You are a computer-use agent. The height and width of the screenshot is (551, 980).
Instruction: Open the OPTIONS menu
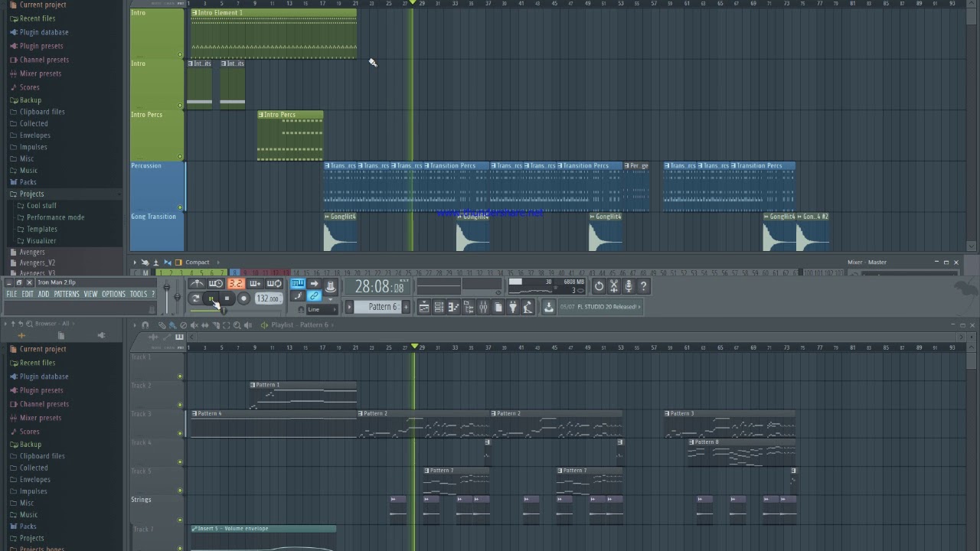coord(113,294)
